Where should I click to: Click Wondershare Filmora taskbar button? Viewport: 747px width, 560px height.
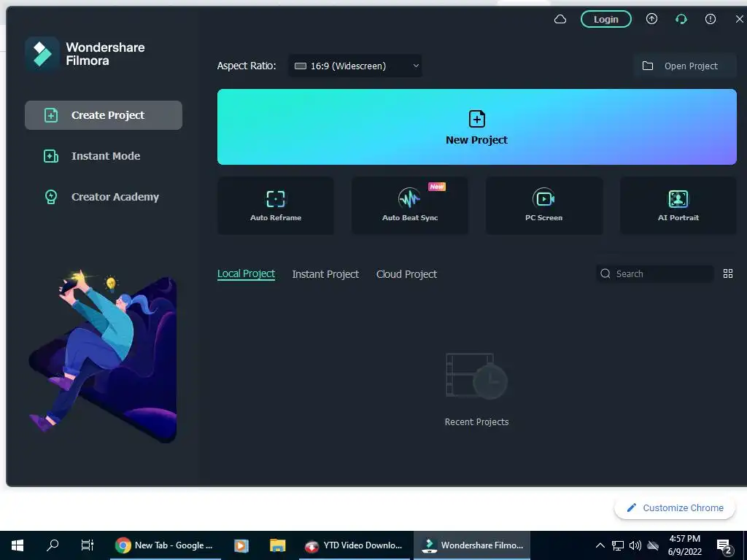coord(472,545)
